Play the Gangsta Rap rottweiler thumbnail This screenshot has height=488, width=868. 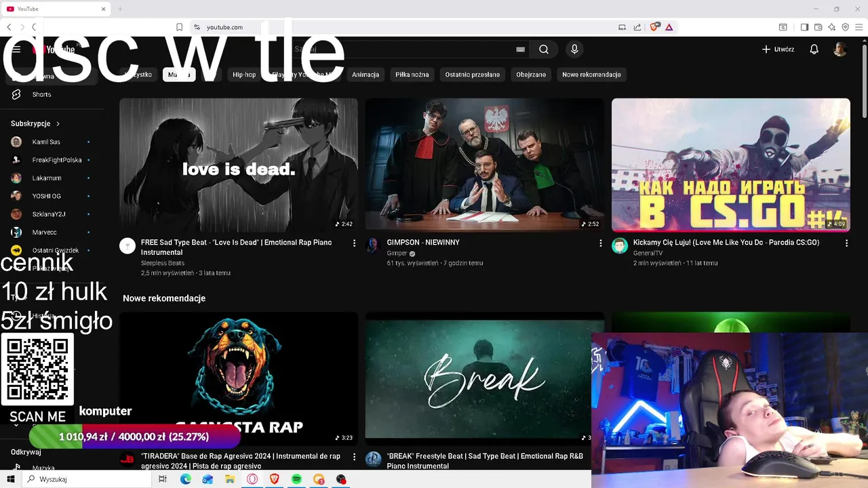239,378
